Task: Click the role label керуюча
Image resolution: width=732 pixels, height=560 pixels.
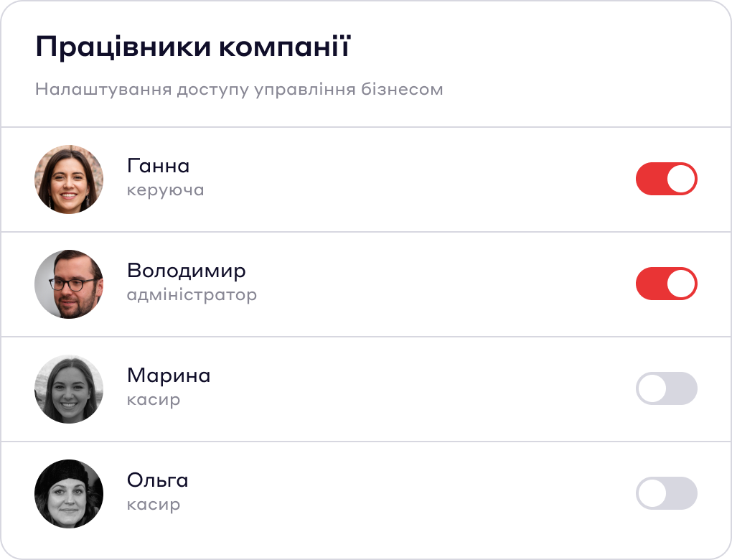Action: point(164,190)
